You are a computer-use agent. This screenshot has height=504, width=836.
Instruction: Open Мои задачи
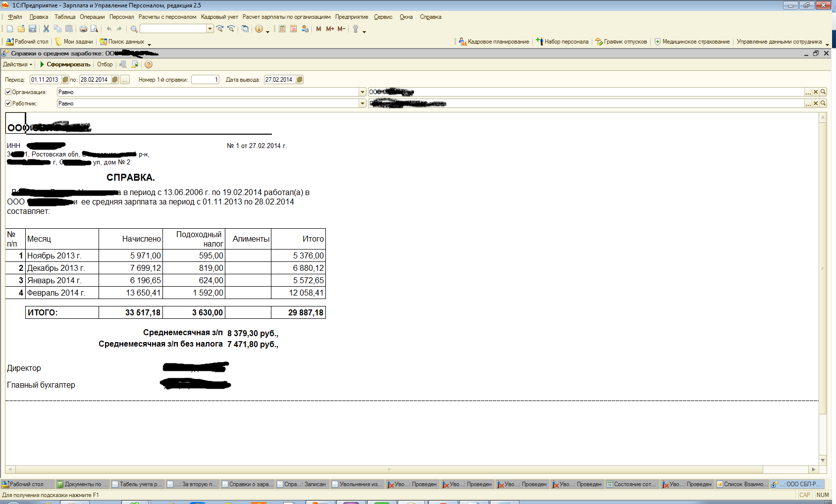coord(74,42)
